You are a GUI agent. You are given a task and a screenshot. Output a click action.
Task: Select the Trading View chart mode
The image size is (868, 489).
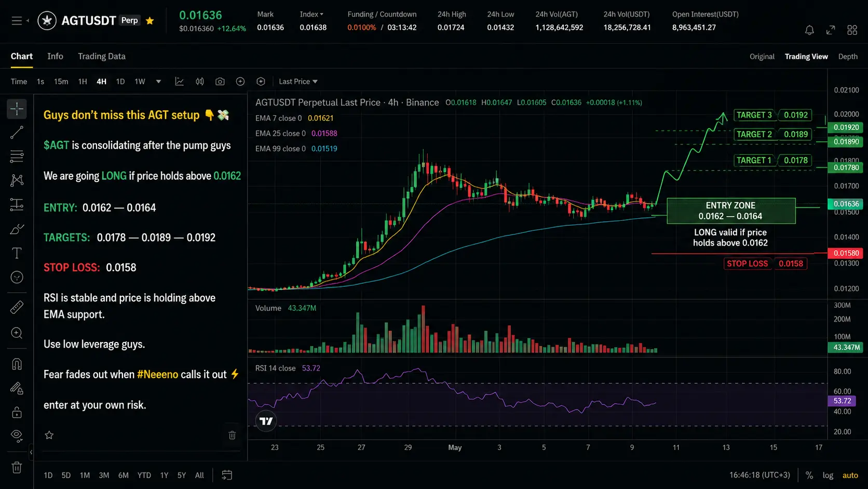click(806, 57)
